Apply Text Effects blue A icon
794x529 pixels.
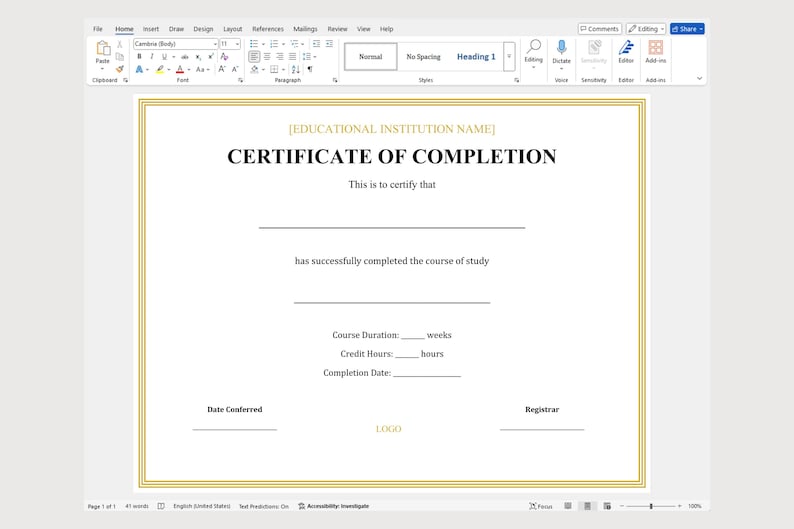click(139, 69)
